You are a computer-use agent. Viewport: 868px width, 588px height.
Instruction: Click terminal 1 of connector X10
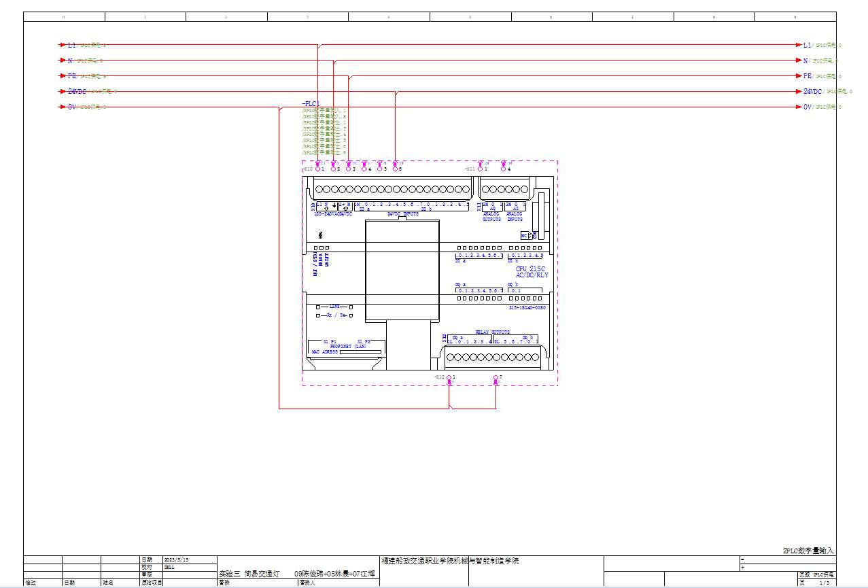(317, 169)
